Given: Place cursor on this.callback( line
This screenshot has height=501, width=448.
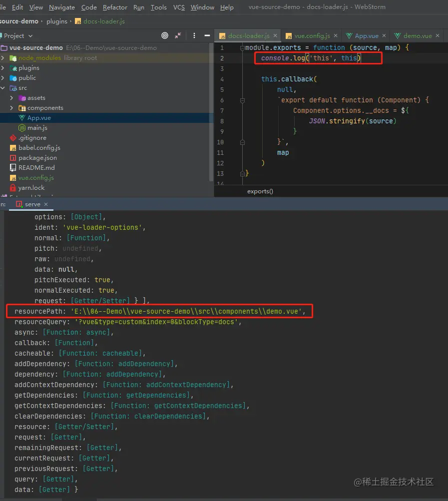Looking at the screenshot, I should [289, 79].
